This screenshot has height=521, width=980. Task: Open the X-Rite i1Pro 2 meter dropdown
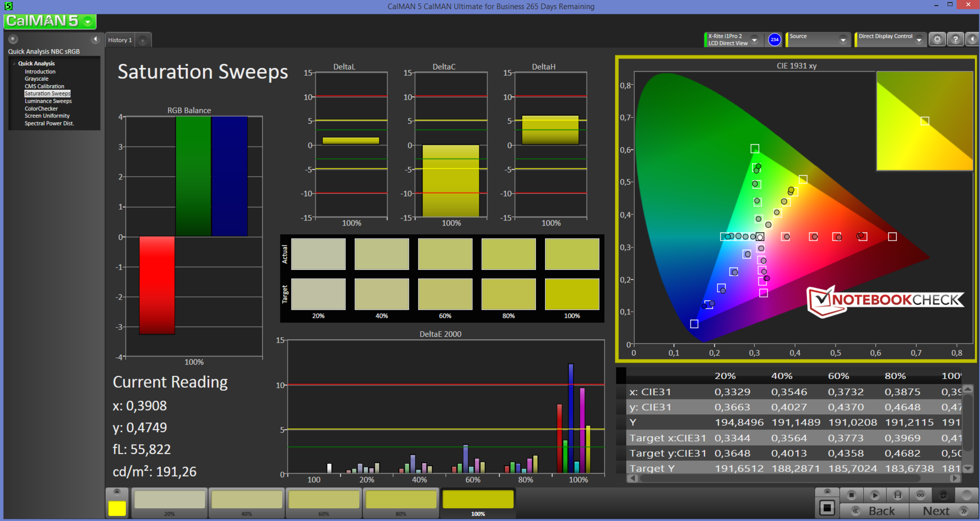(754, 40)
